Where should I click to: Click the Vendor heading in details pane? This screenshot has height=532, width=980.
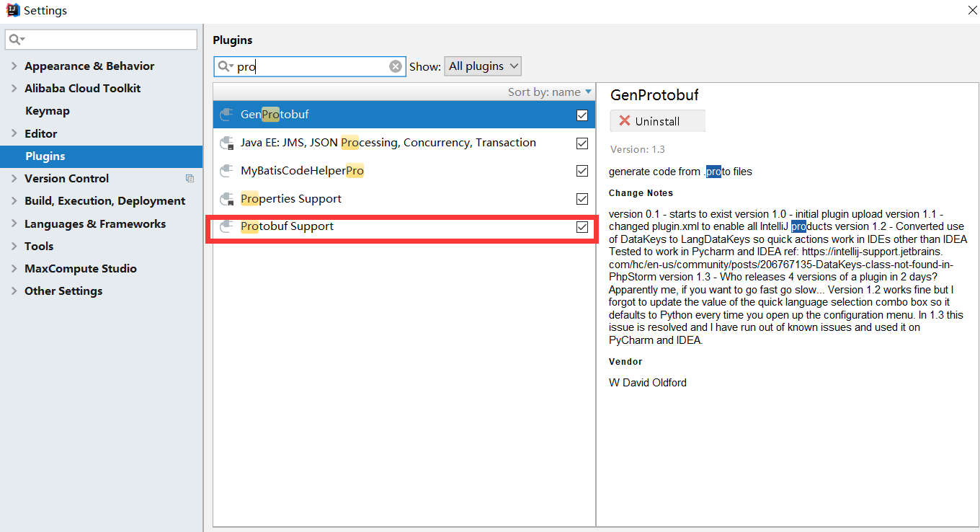coord(625,362)
